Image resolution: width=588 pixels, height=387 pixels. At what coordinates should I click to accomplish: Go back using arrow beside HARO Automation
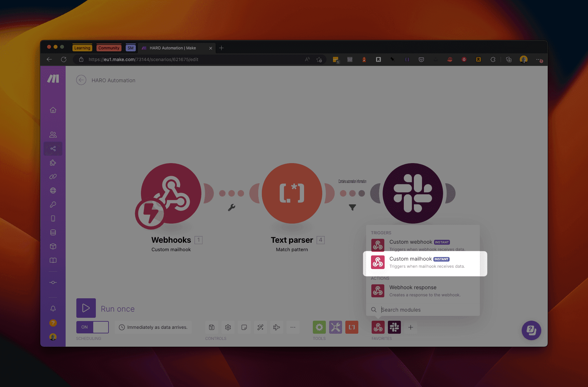[81, 80]
